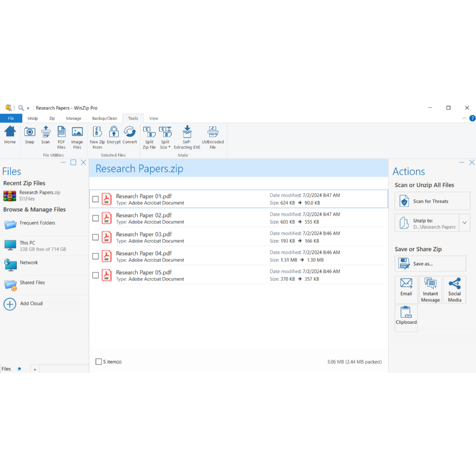Copy zip link to Clipboard
The image size is (476, 476).
click(x=406, y=316)
